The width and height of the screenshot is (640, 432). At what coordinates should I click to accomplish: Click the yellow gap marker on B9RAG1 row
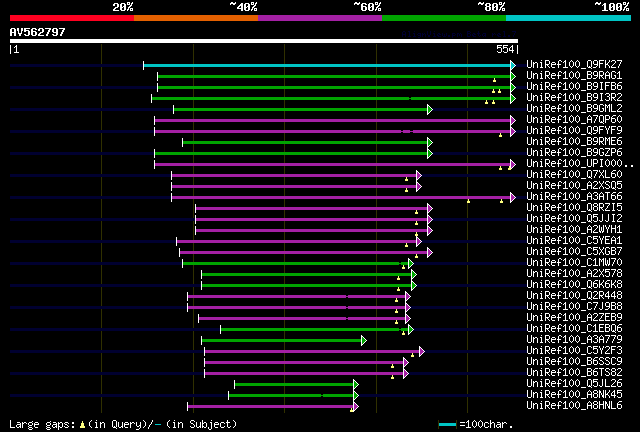494,80
